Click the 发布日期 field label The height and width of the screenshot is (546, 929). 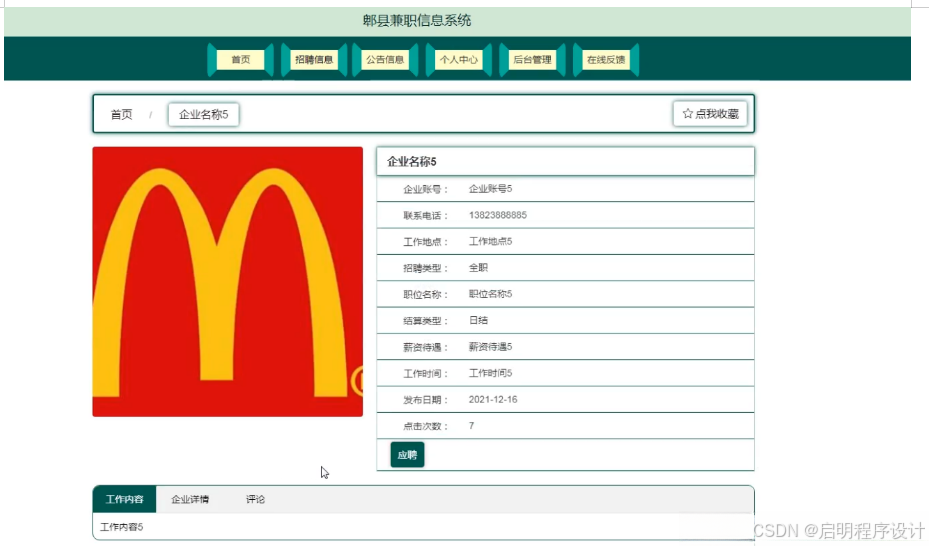(x=425, y=400)
